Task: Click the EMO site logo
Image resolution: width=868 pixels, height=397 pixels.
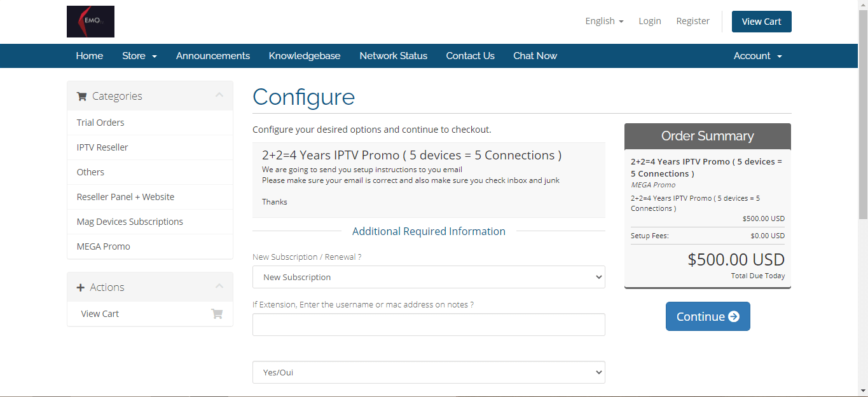Action: (x=90, y=22)
